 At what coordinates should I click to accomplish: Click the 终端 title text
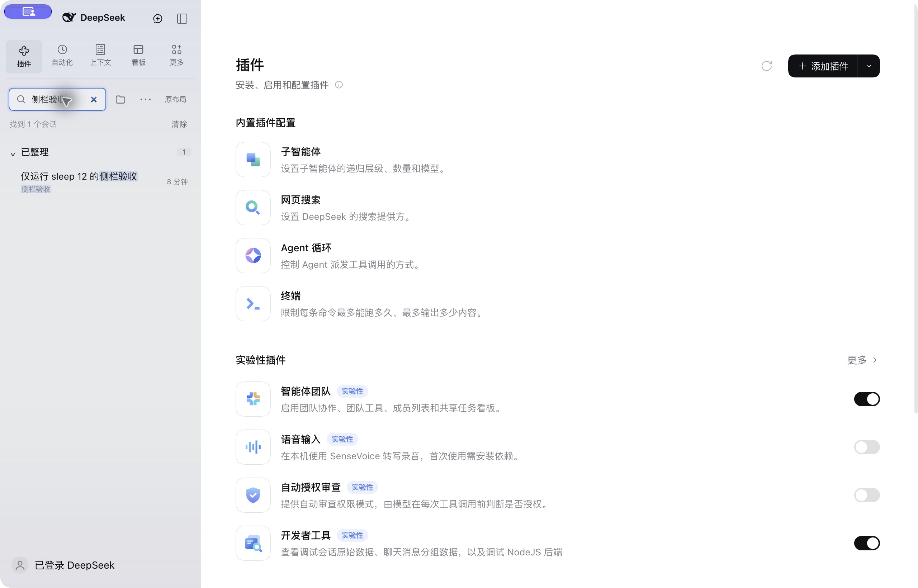[x=291, y=296]
